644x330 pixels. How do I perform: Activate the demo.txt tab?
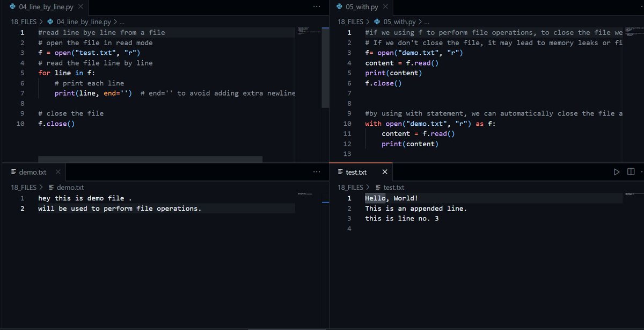pyautogui.click(x=33, y=172)
